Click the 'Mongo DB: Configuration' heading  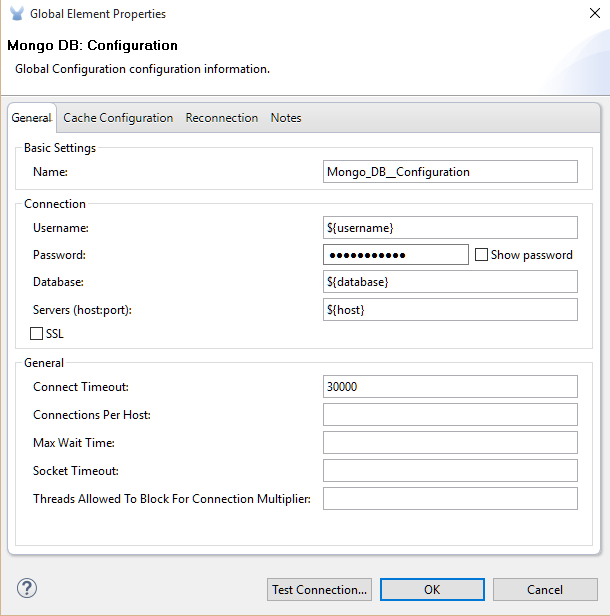click(92, 45)
